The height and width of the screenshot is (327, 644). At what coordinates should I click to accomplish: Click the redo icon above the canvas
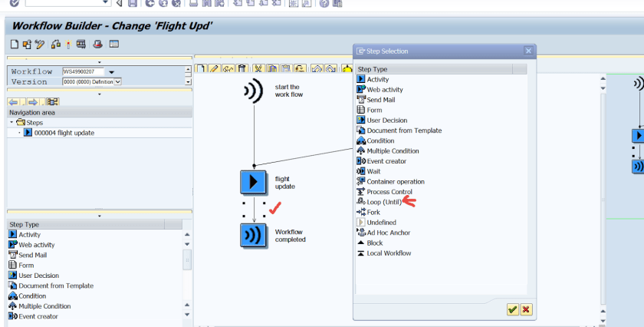click(330, 68)
